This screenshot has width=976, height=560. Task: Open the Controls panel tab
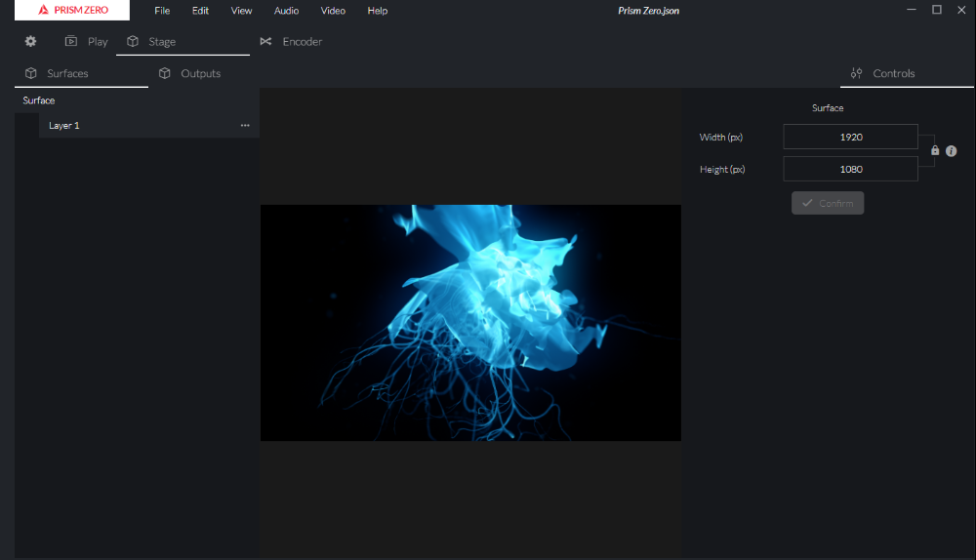(883, 74)
